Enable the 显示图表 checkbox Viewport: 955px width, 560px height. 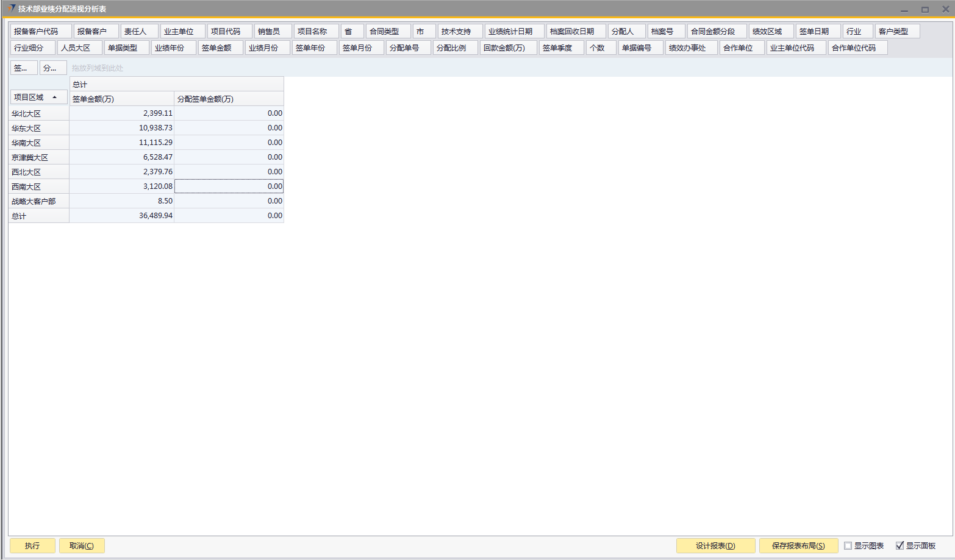point(848,545)
